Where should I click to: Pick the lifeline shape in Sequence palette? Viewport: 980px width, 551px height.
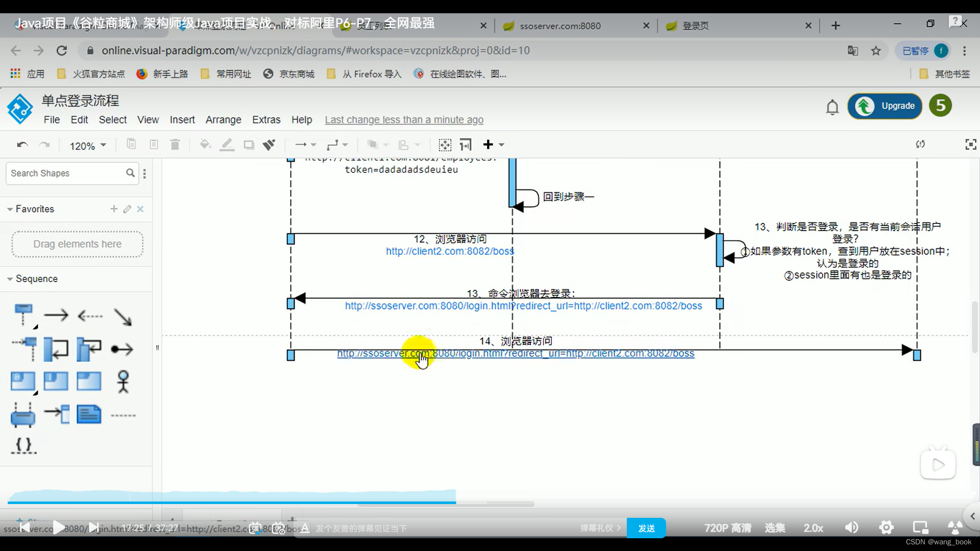click(x=23, y=315)
